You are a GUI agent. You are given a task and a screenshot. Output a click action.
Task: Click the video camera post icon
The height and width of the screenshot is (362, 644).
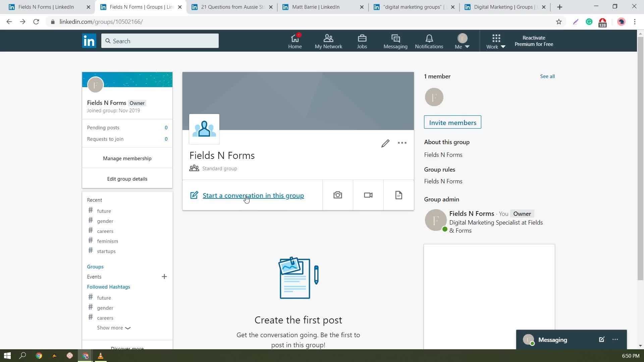(368, 195)
